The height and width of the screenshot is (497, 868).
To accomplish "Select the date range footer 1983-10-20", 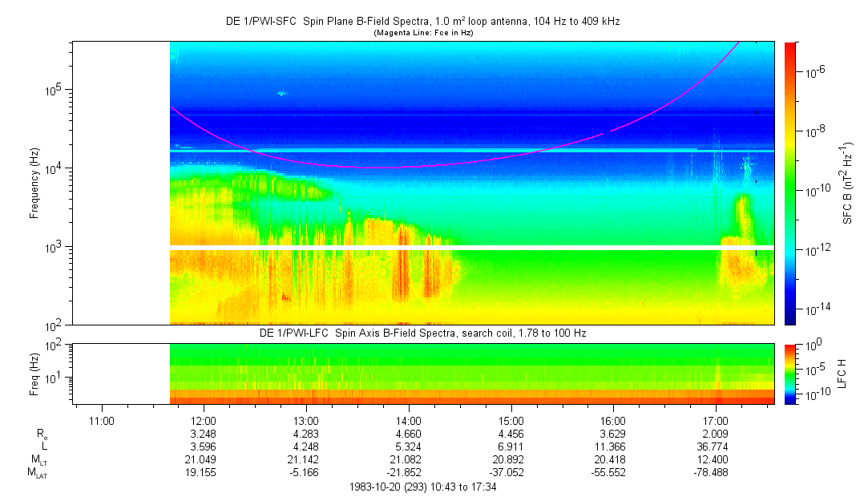I will tap(422, 487).
